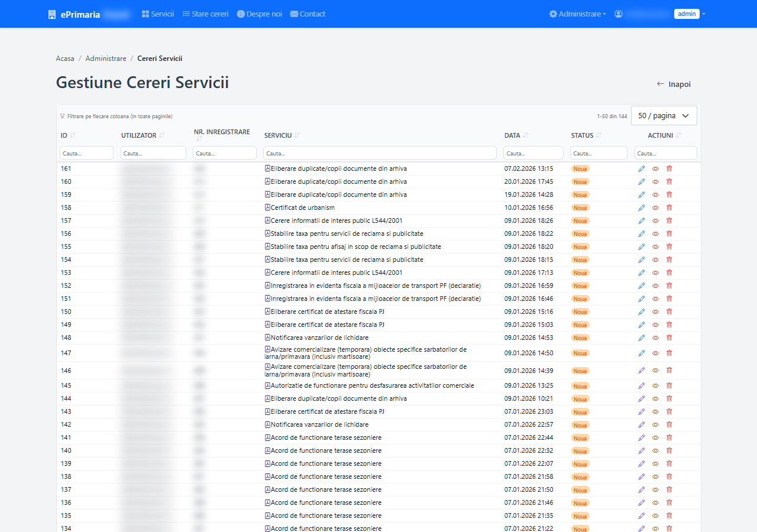Click the Serviciu column search box
The height and width of the screenshot is (532, 757).
[380, 153]
